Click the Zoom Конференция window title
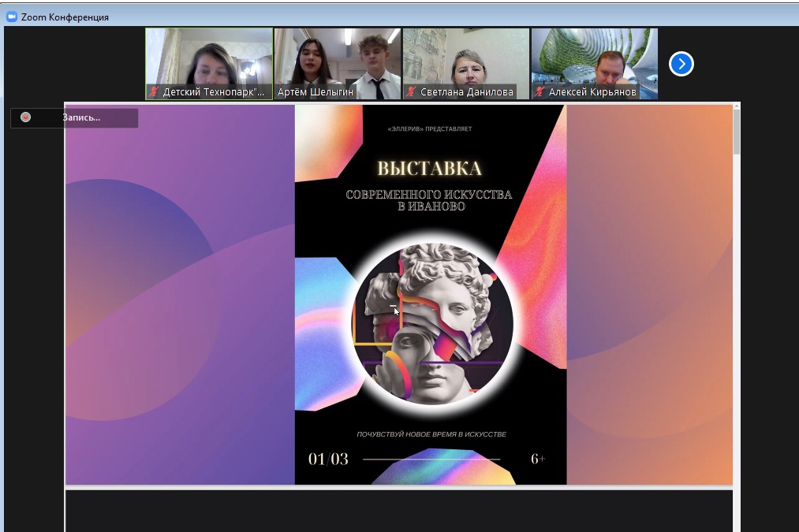The image size is (799, 532). (65, 17)
